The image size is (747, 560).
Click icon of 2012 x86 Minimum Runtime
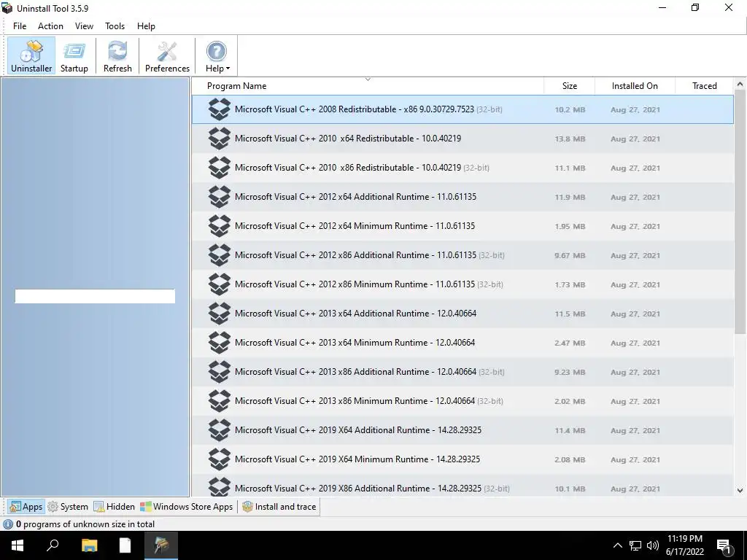click(x=220, y=284)
